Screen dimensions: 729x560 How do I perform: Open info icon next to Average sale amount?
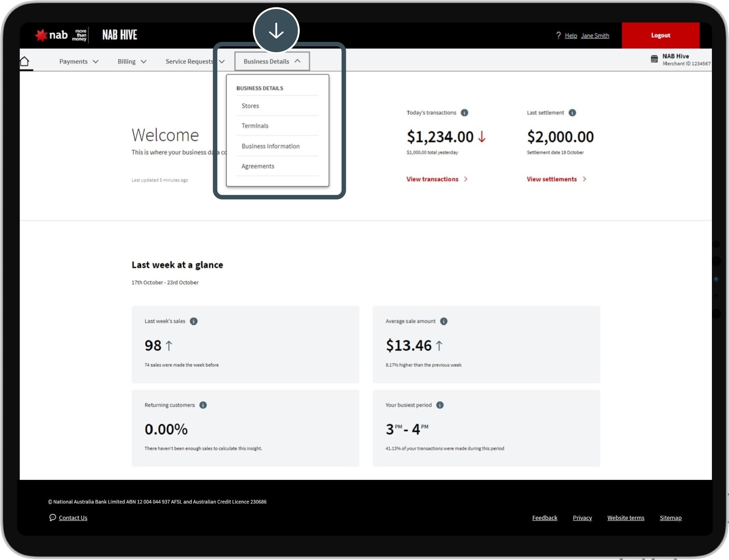443,321
